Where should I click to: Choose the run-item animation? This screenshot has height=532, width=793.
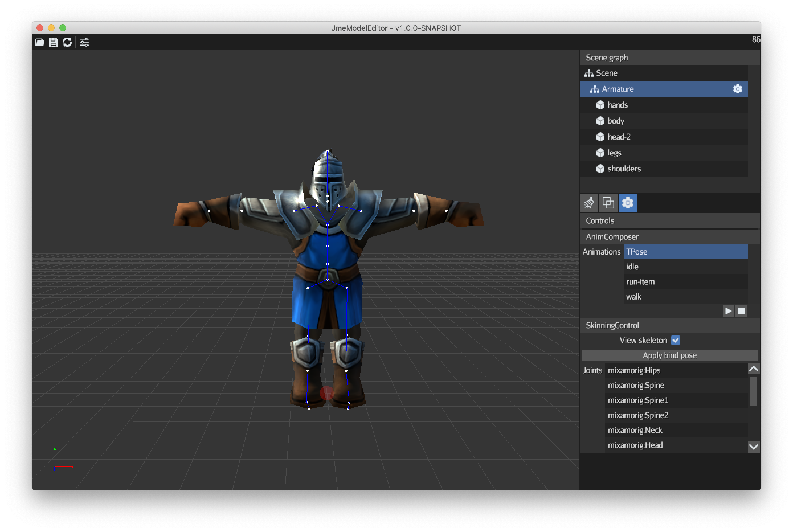(640, 282)
